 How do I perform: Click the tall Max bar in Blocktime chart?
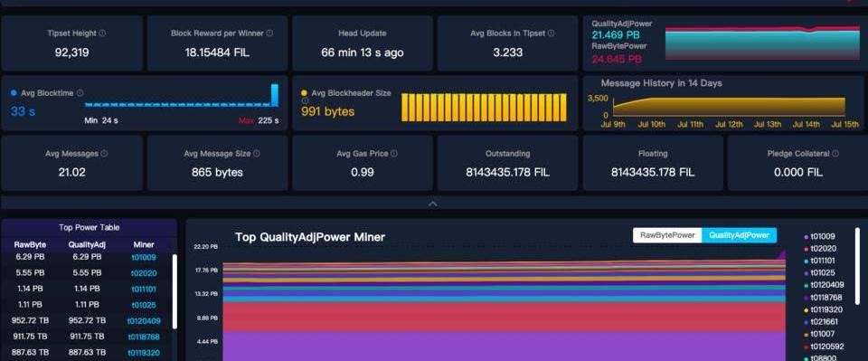[x=275, y=95]
